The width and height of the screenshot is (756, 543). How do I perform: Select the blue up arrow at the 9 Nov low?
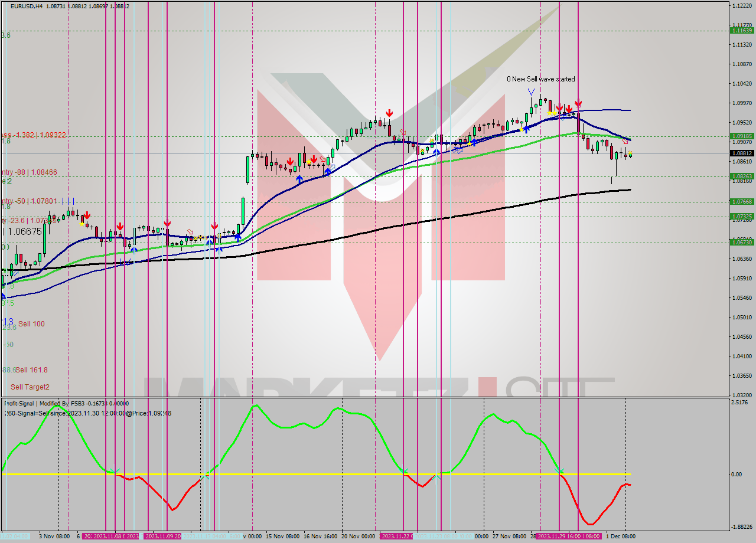click(134, 250)
